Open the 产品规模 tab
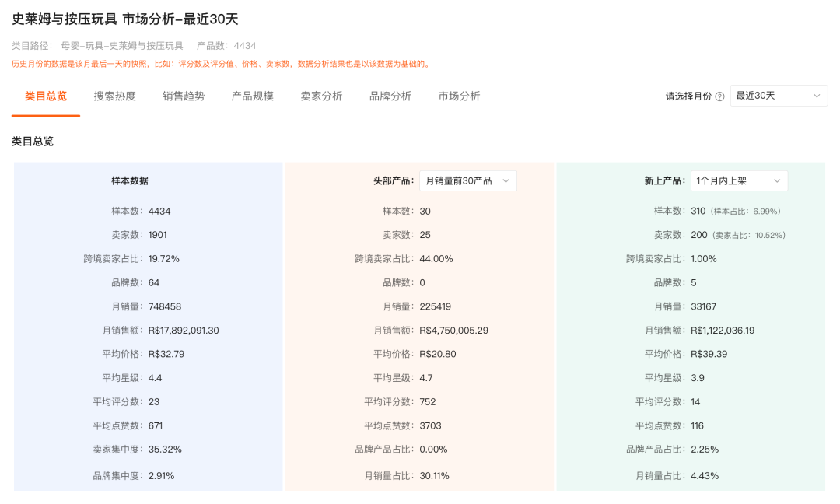 252,96
